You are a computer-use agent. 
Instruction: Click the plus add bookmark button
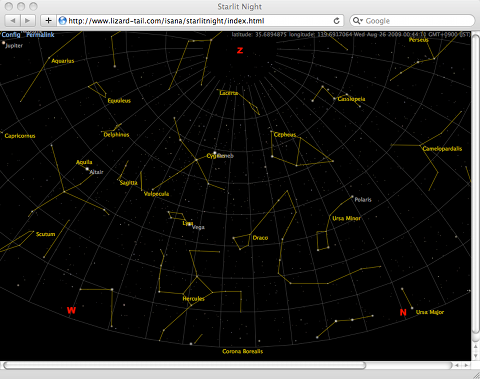tap(48, 21)
